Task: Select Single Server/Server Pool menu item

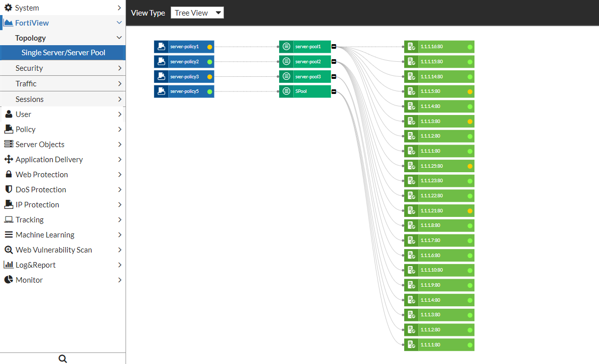Action: (63, 53)
